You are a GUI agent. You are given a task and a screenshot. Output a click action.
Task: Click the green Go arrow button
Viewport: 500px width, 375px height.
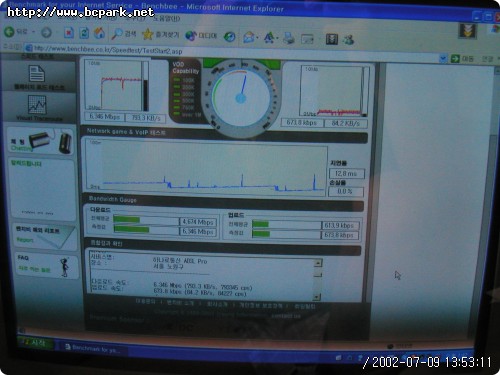coord(455,59)
